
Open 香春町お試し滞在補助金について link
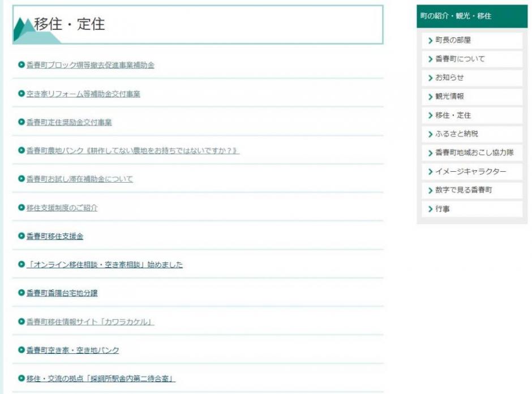[80, 179]
